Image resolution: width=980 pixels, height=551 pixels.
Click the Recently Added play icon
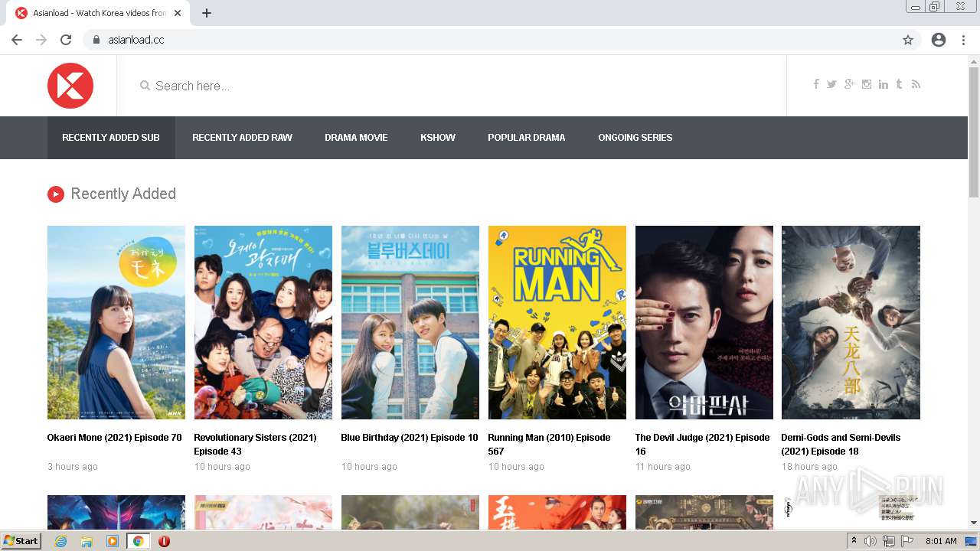[55, 194]
